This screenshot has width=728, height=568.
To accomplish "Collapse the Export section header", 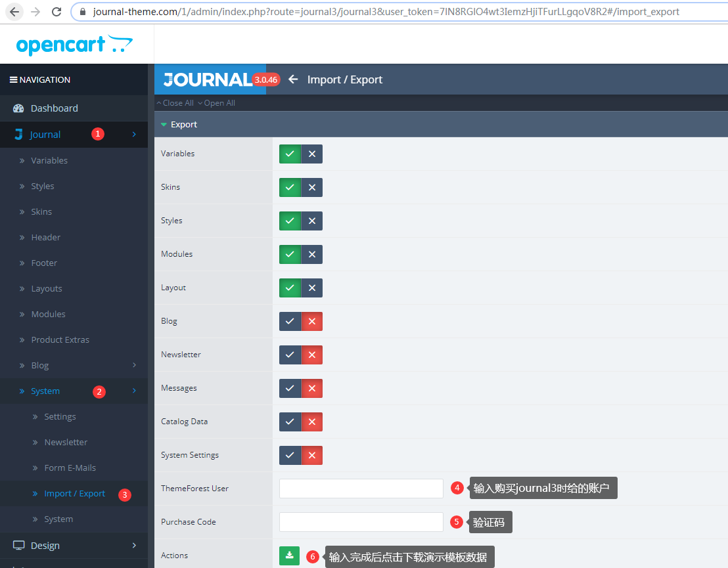I will (441, 124).
